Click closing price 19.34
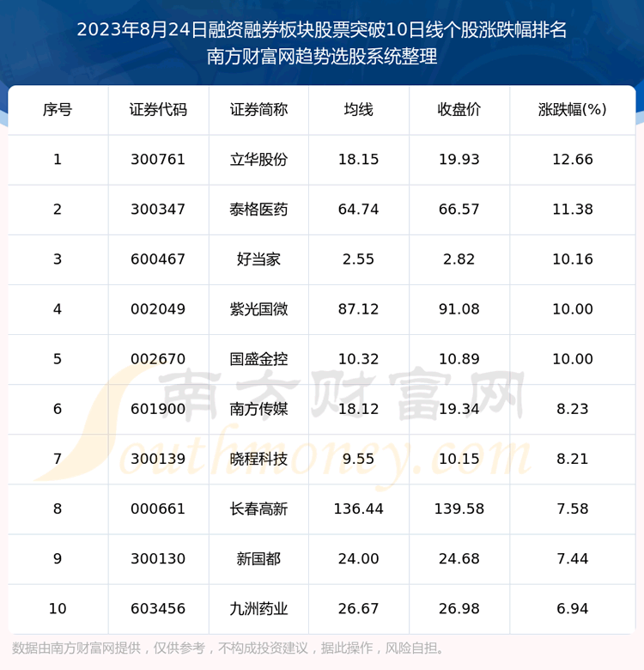Viewport: 644px width, 670px height. pyautogui.click(x=459, y=409)
